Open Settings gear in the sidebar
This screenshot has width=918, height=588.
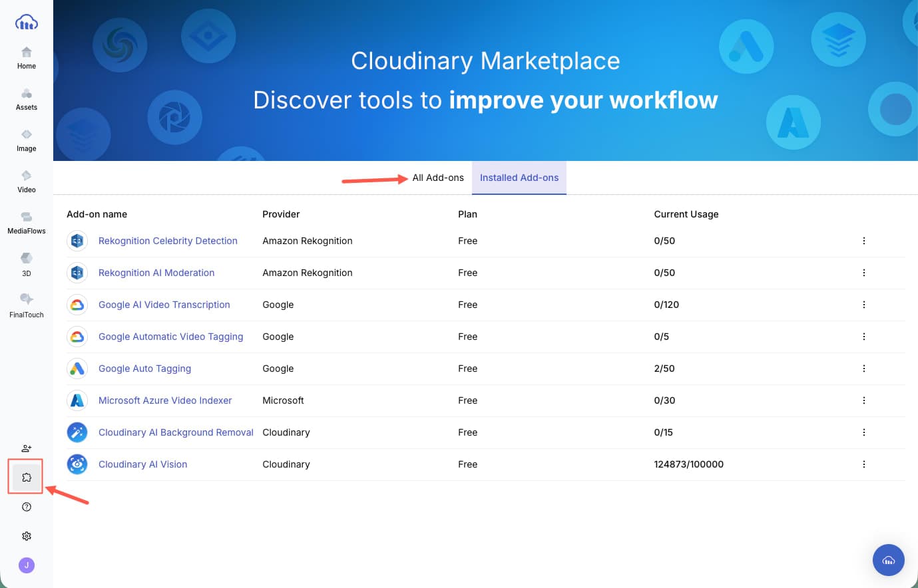tap(27, 536)
